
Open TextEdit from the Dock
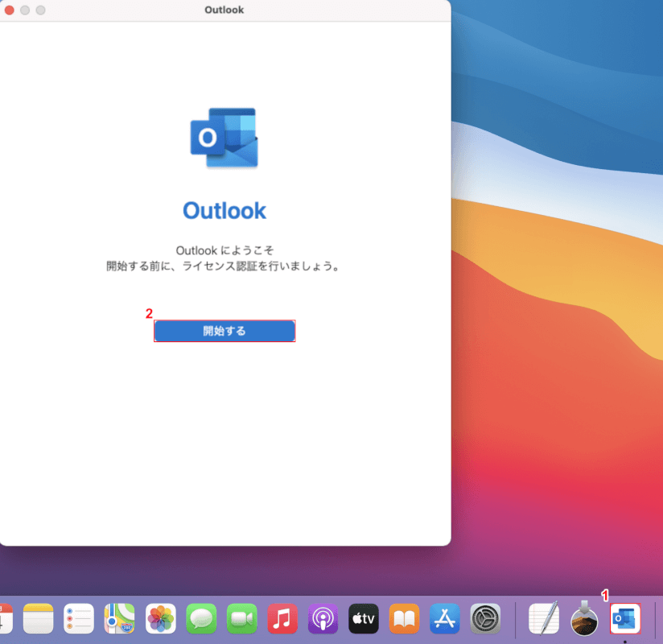(544, 618)
